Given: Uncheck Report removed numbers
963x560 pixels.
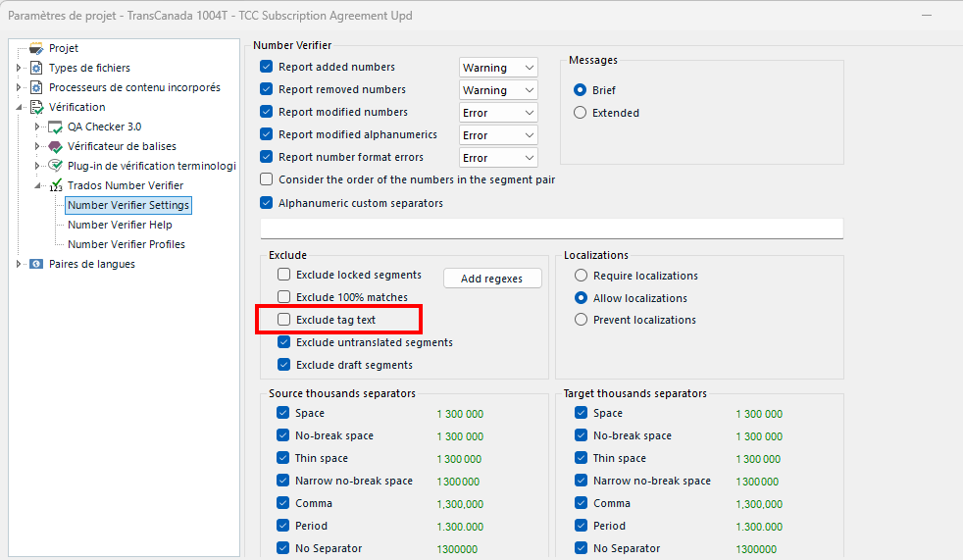Looking at the screenshot, I should click(266, 89).
